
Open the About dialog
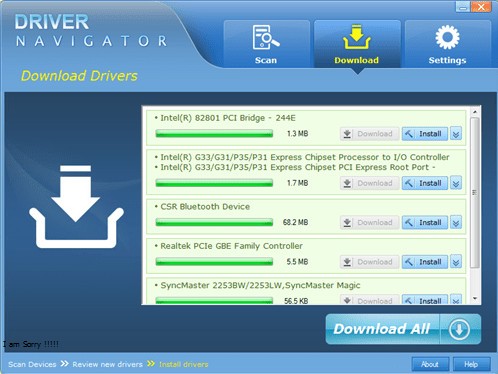430,364
